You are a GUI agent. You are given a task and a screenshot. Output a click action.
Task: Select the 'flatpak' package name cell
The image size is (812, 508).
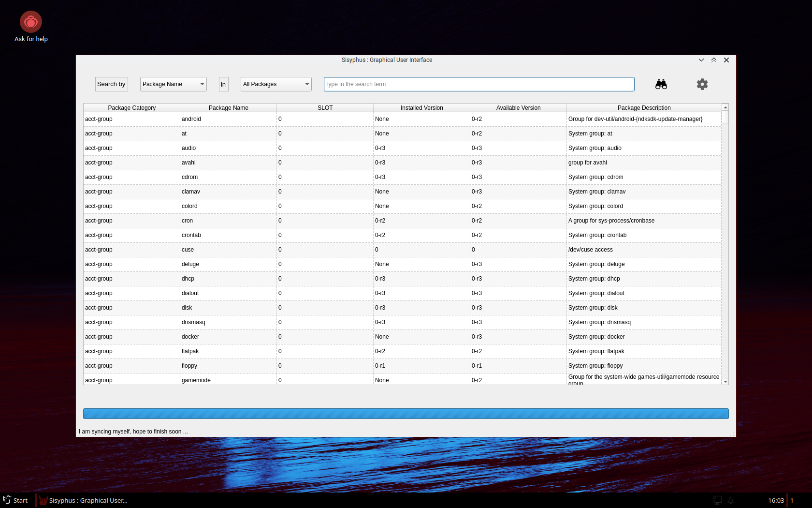click(229, 351)
